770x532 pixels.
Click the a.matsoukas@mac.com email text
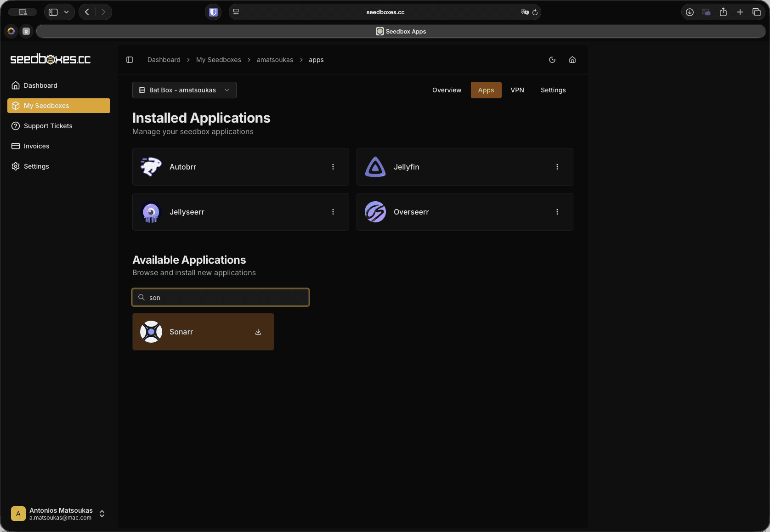pos(60,518)
